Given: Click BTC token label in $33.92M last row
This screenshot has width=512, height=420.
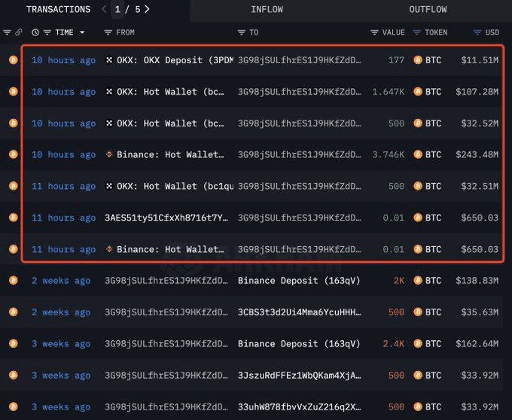Looking at the screenshot, I should [x=433, y=407].
